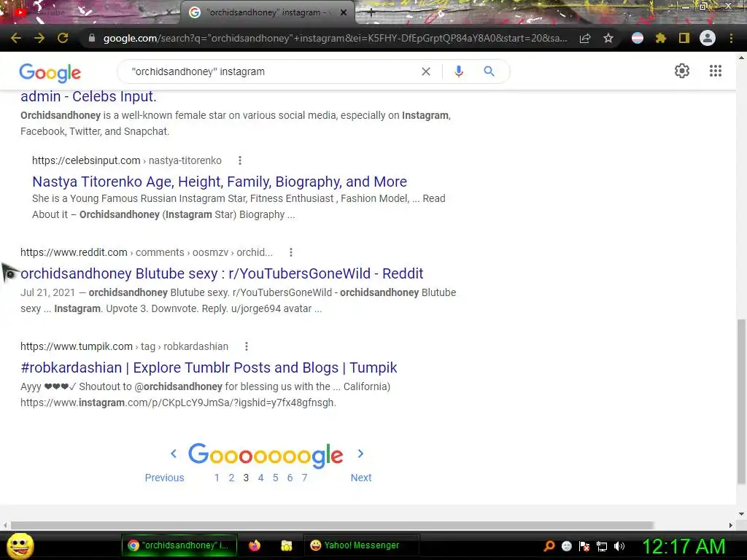747x560 pixels.
Task: Open the volume speaker tray icon
Action: pyautogui.click(x=619, y=546)
